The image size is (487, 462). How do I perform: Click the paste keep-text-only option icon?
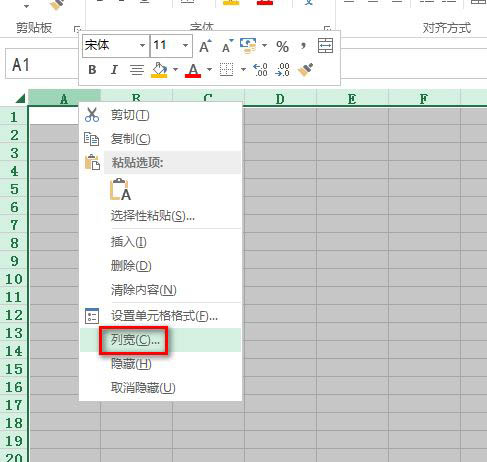point(120,189)
